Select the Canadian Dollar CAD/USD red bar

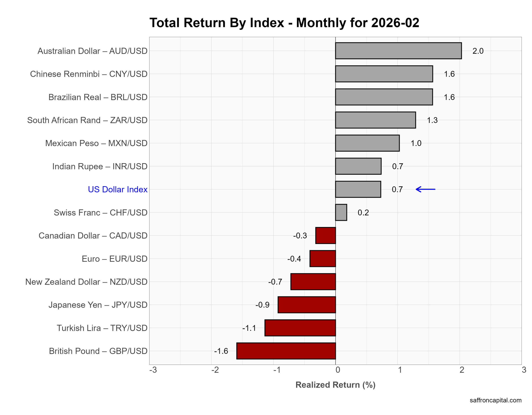[x=326, y=235]
